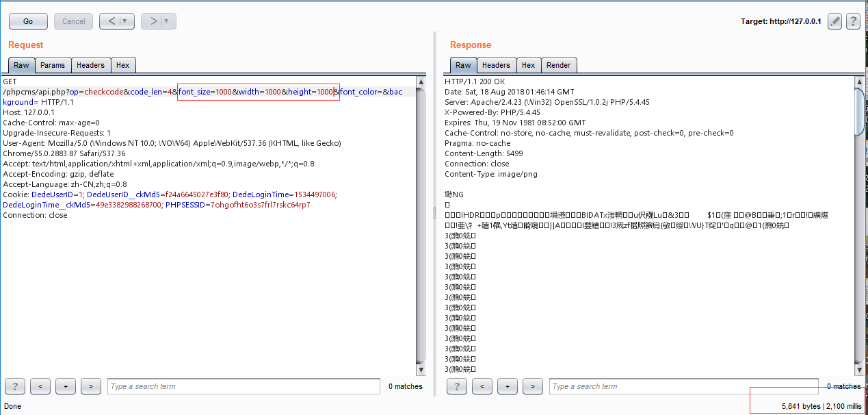Click the plus button in request search bar
This screenshot has height=415, width=868.
point(66,386)
